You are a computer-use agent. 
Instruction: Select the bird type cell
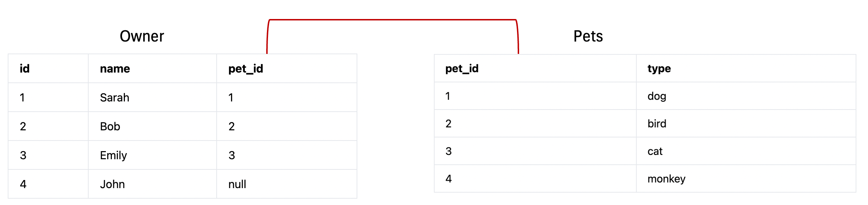[746, 124]
